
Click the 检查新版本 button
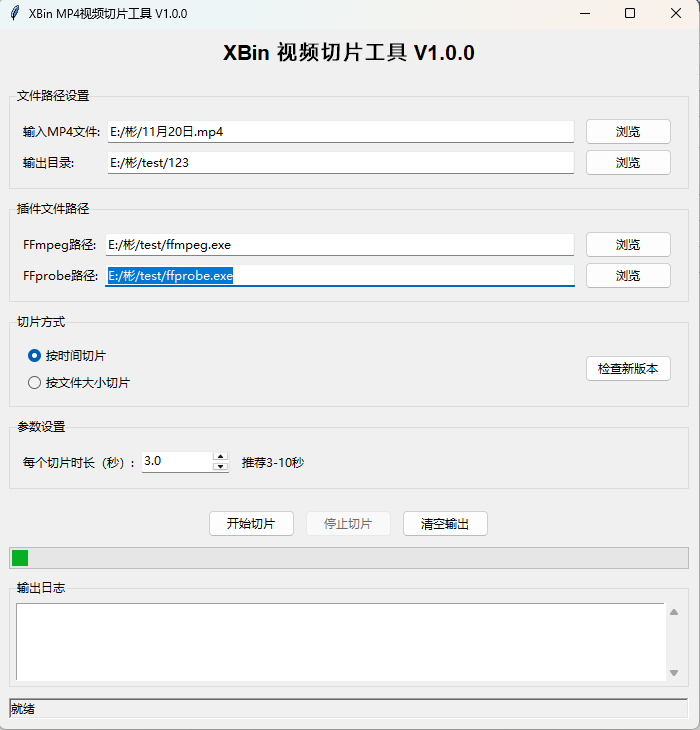[628, 369]
